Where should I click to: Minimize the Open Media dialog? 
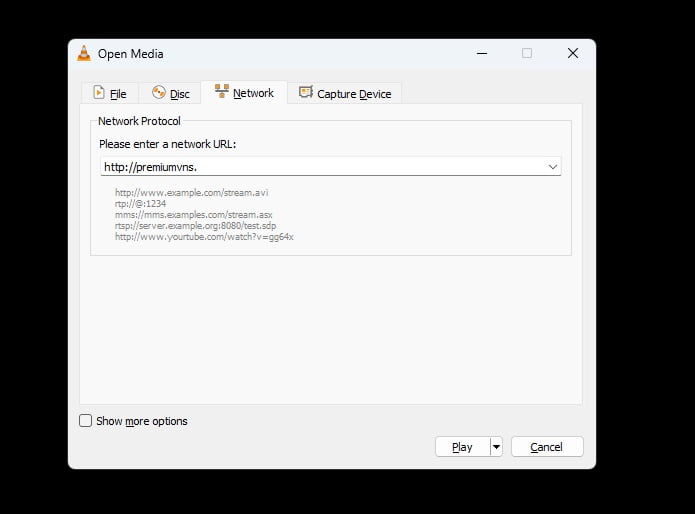481,54
